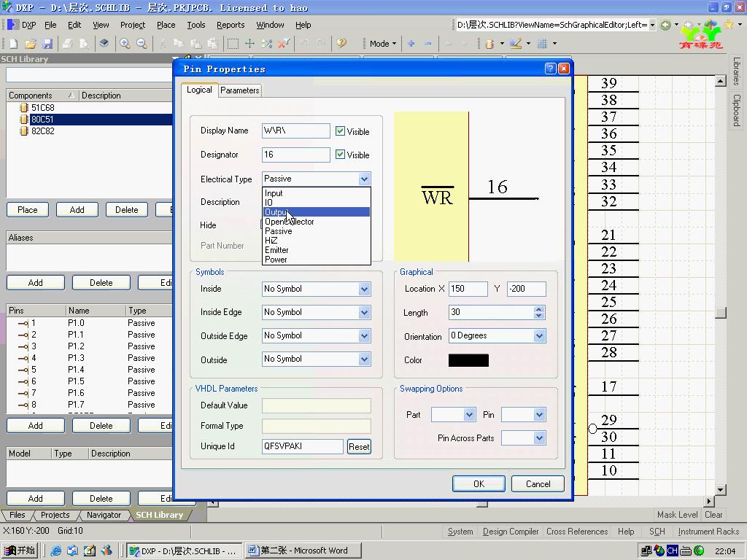The image size is (747, 560).
Task: Click the Designator input field
Action: 296,155
